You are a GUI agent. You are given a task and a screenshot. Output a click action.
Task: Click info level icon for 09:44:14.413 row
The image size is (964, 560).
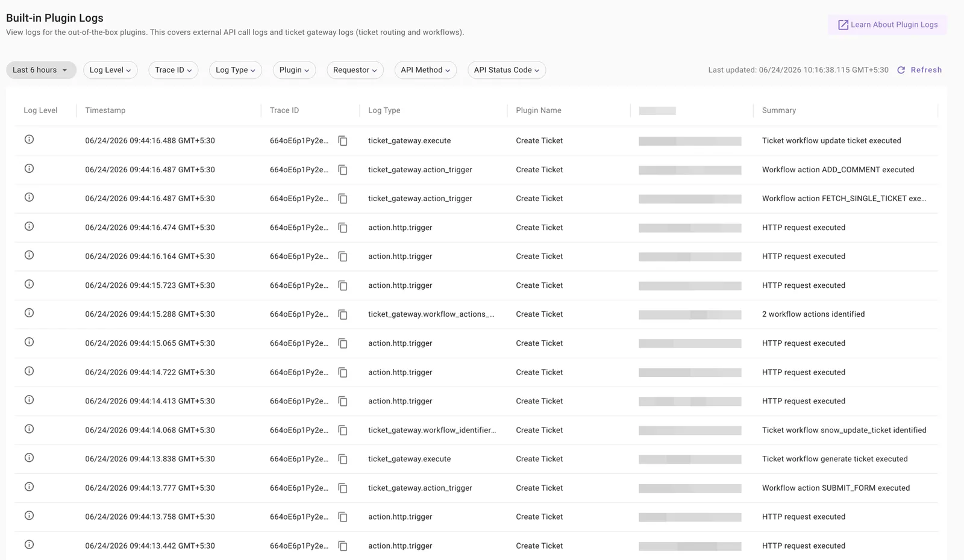tap(29, 400)
